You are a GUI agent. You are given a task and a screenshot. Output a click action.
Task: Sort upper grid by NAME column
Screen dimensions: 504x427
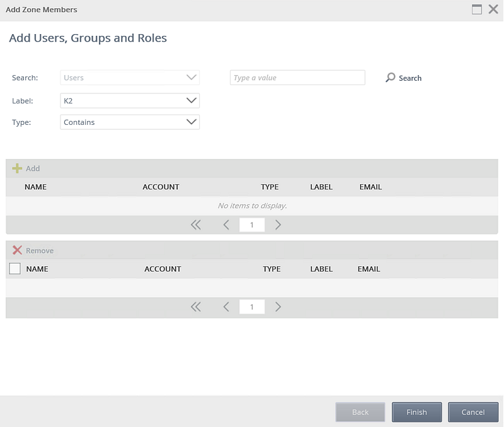click(x=35, y=187)
